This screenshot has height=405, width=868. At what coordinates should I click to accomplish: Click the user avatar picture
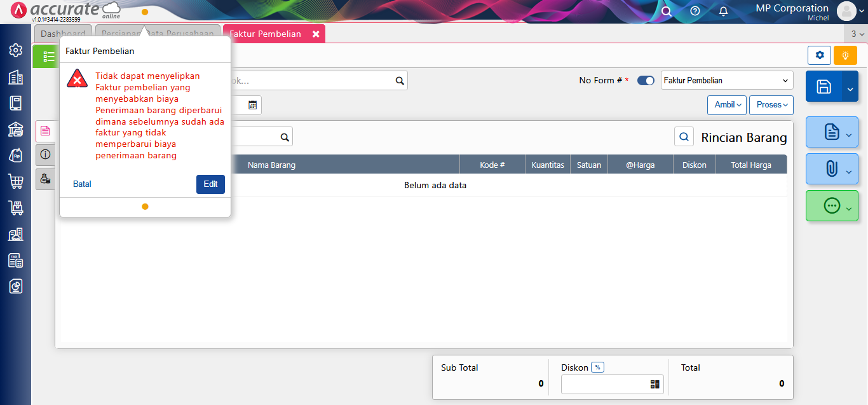click(846, 11)
